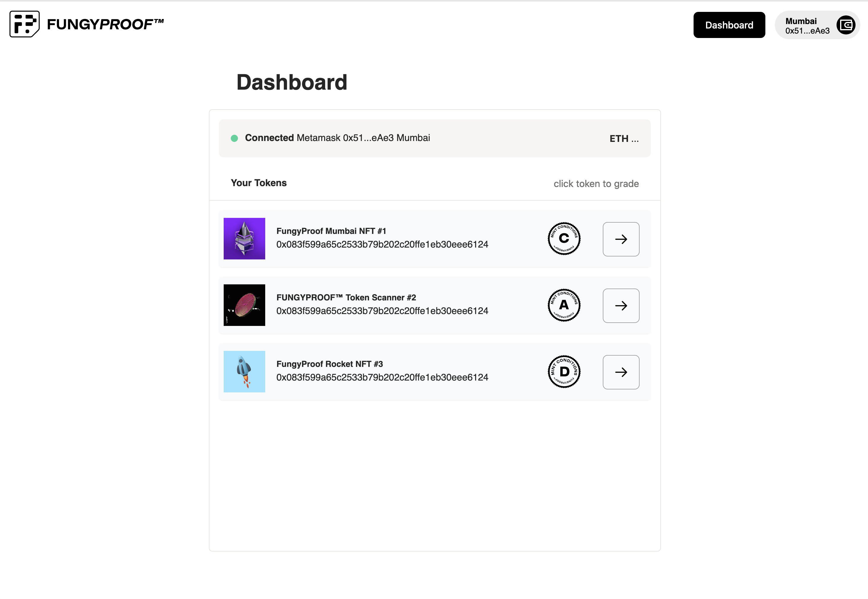Click the FUNGYPROOF wordmark in header
868x599 pixels.
pyautogui.click(x=105, y=24)
